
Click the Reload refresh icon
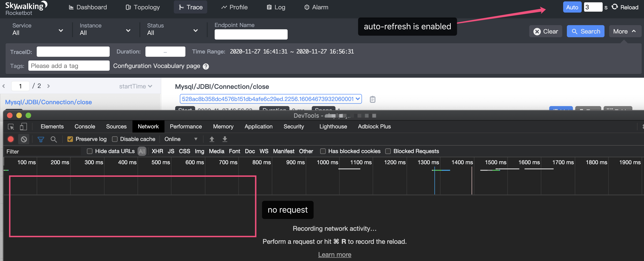pos(614,7)
